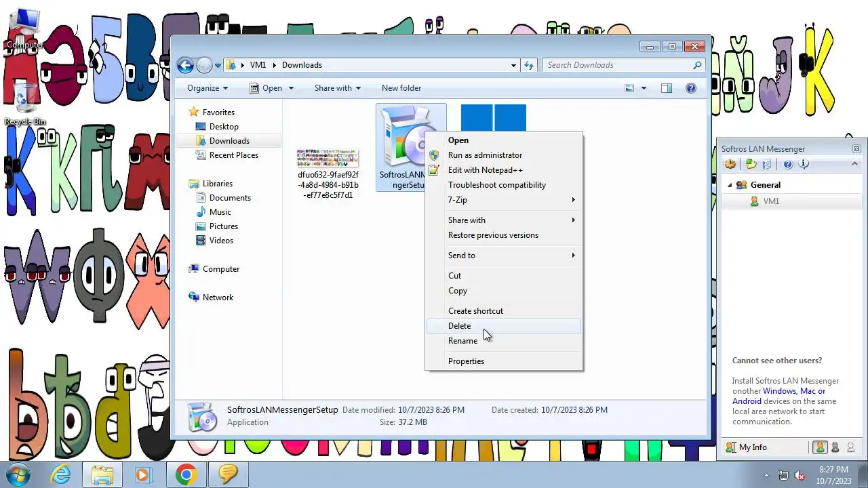Click the blue Help question mark in Messenger
Image resolution: width=868 pixels, height=488 pixels.
[x=788, y=164]
